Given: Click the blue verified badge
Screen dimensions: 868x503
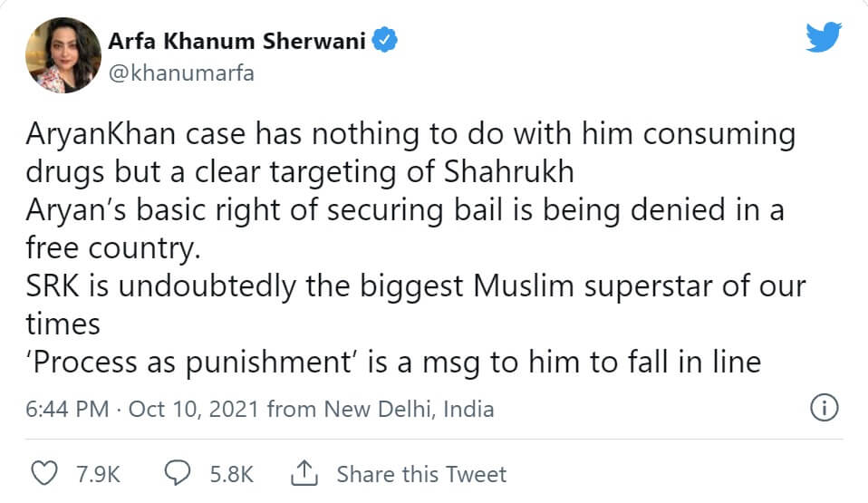Looking at the screenshot, I should click(383, 40).
